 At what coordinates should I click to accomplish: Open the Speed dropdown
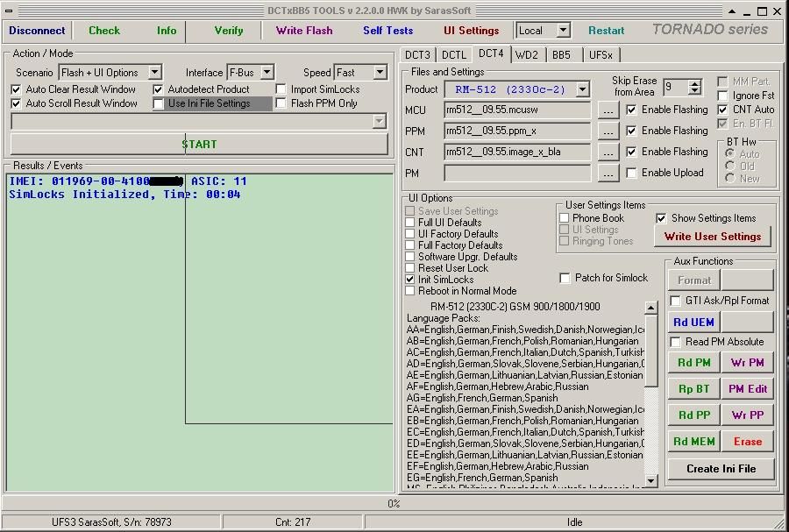(380, 73)
